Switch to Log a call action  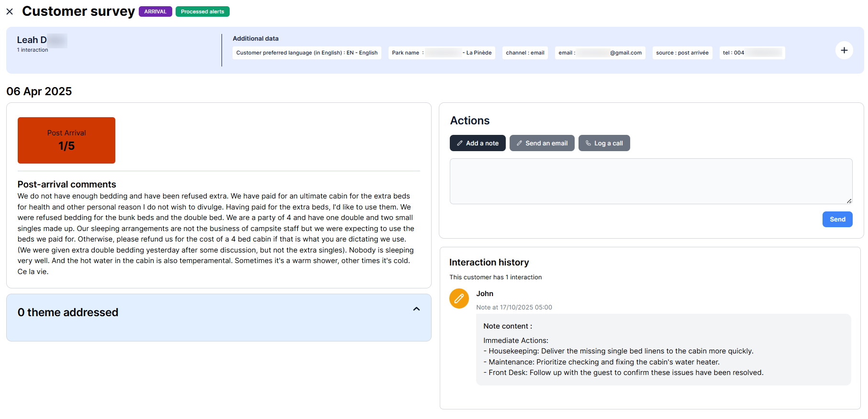click(604, 143)
